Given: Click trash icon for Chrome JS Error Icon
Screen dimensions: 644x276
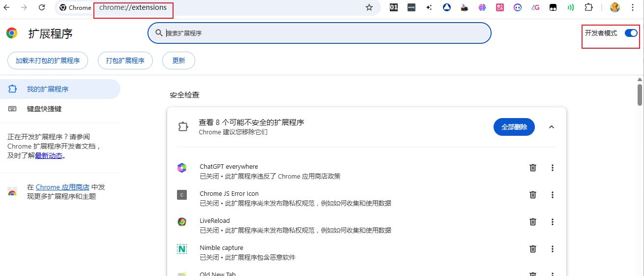Looking at the screenshot, I should pos(532,195).
